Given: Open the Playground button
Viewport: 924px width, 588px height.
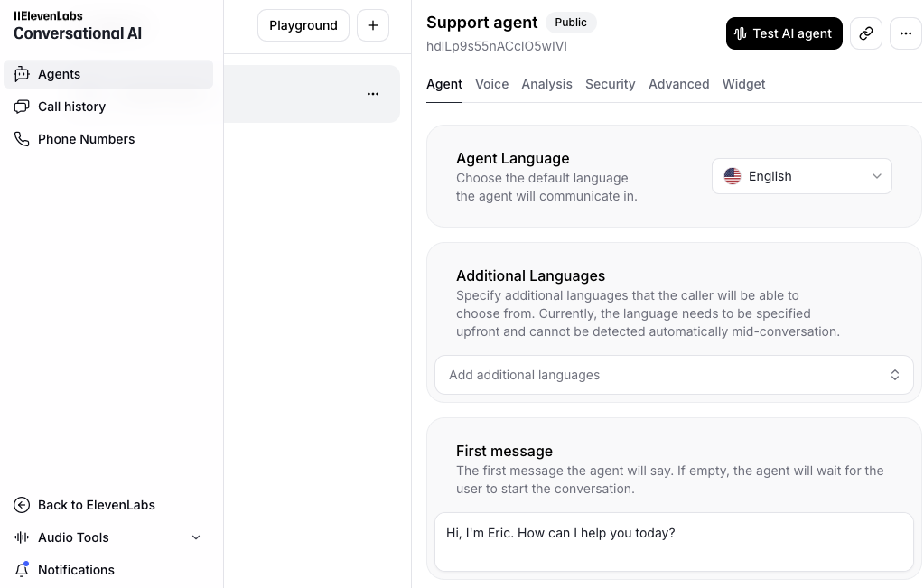Looking at the screenshot, I should pos(303,25).
